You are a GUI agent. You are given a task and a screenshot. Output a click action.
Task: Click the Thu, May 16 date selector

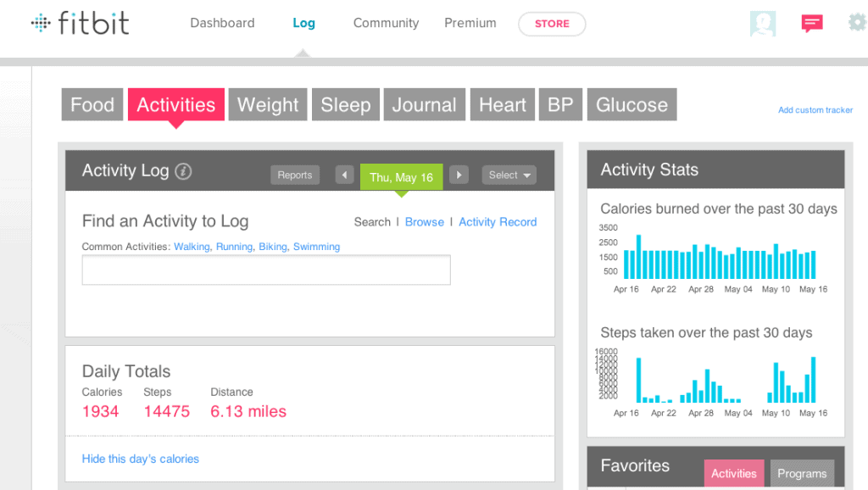(401, 177)
